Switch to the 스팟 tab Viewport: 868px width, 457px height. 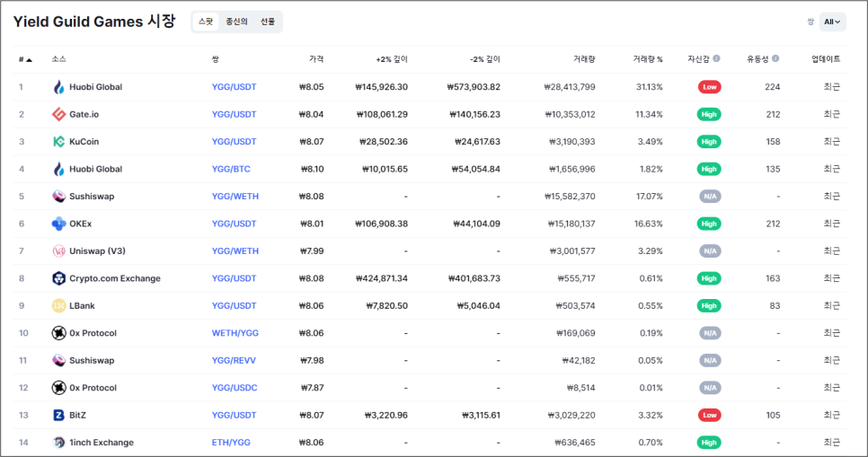tap(206, 22)
